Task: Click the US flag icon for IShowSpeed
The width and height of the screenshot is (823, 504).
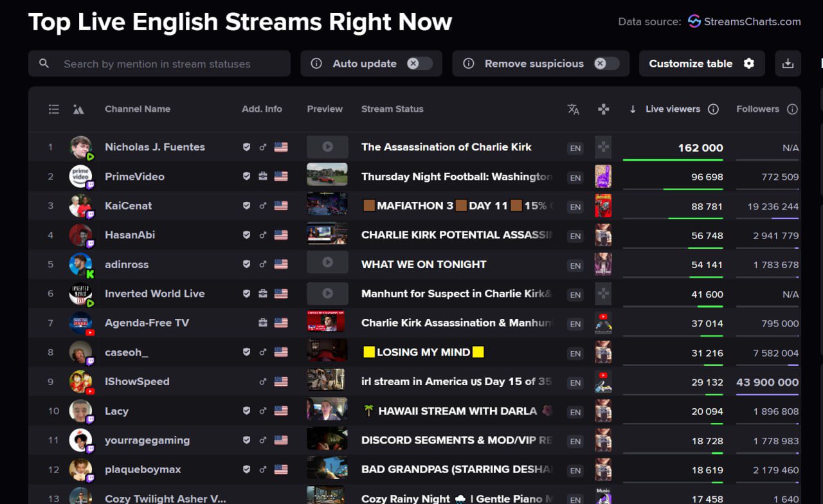Action: 281,382
